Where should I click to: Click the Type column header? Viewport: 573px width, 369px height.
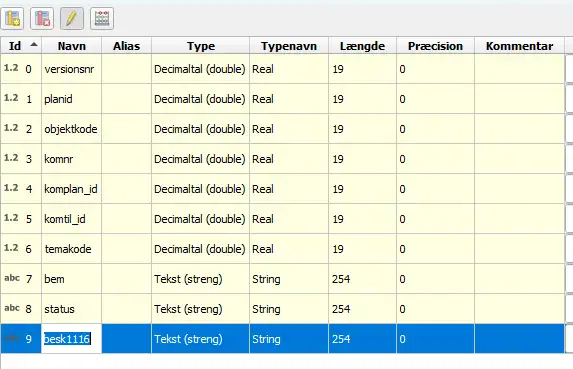pyautogui.click(x=201, y=46)
